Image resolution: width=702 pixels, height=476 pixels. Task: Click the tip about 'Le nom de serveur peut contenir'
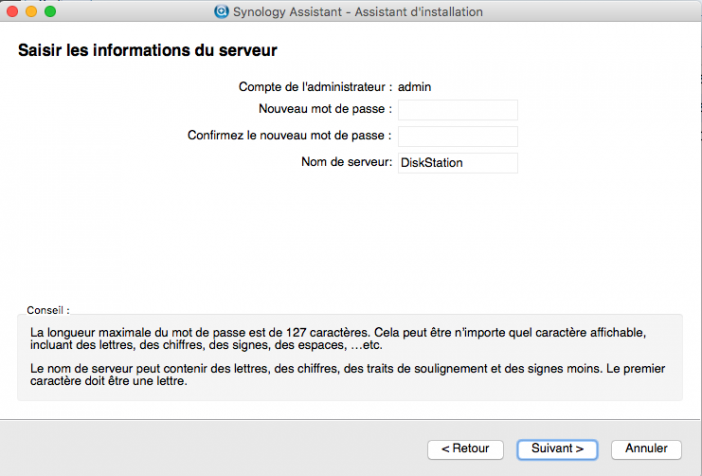[347, 374]
